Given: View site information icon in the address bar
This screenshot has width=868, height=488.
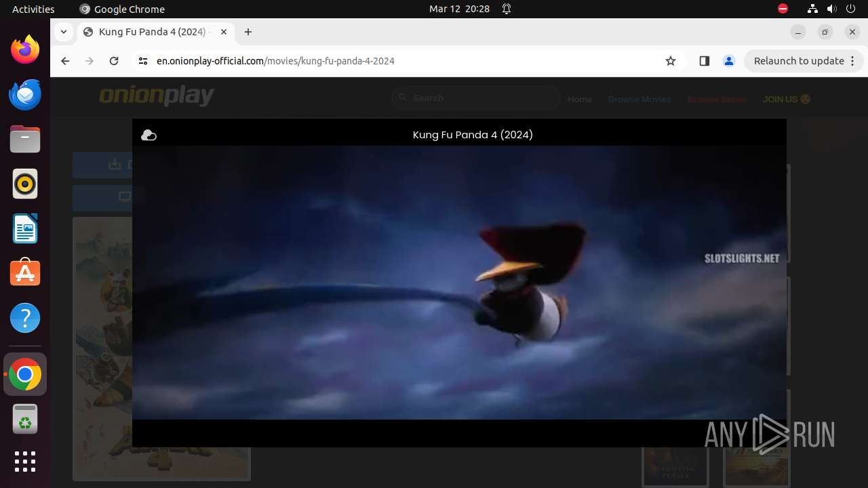Looking at the screenshot, I should click(x=142, y=61).
